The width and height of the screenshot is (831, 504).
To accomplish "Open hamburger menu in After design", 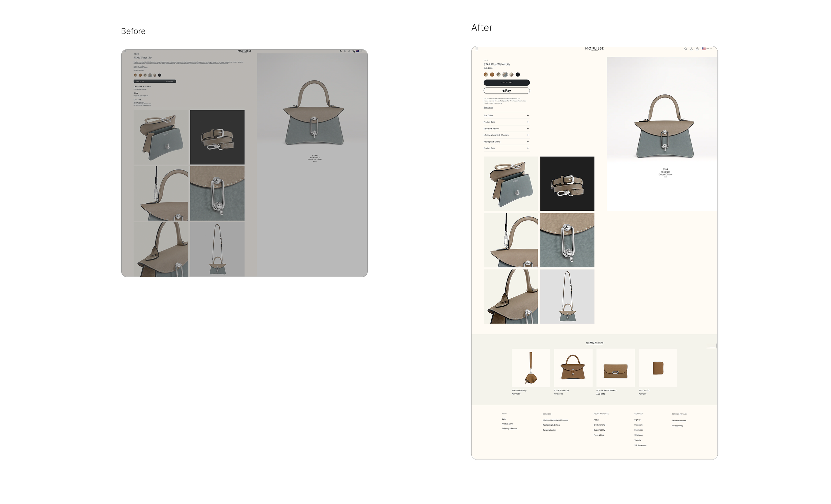I will [x=477, y=49].
